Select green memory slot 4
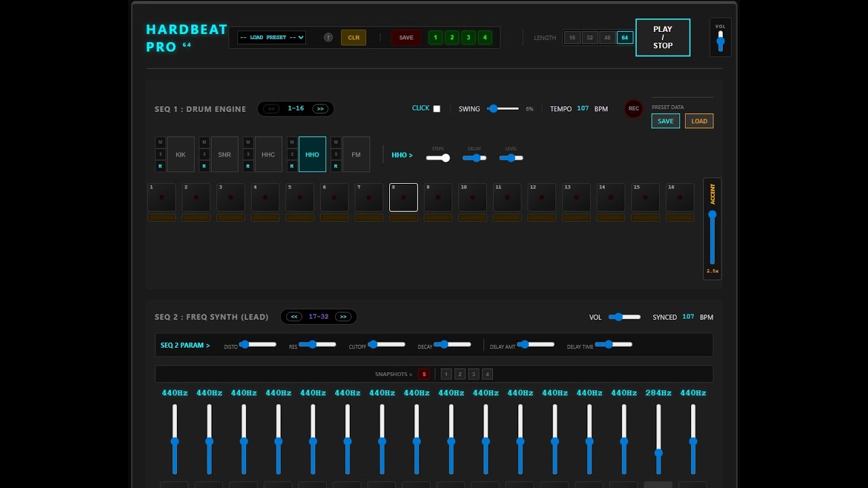The image size is (868, 488). tap(484, 37)
